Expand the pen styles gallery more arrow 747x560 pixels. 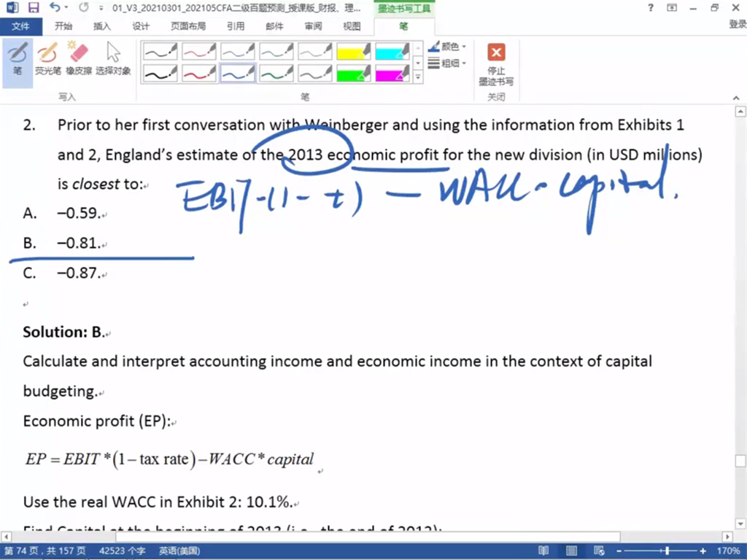418,77
